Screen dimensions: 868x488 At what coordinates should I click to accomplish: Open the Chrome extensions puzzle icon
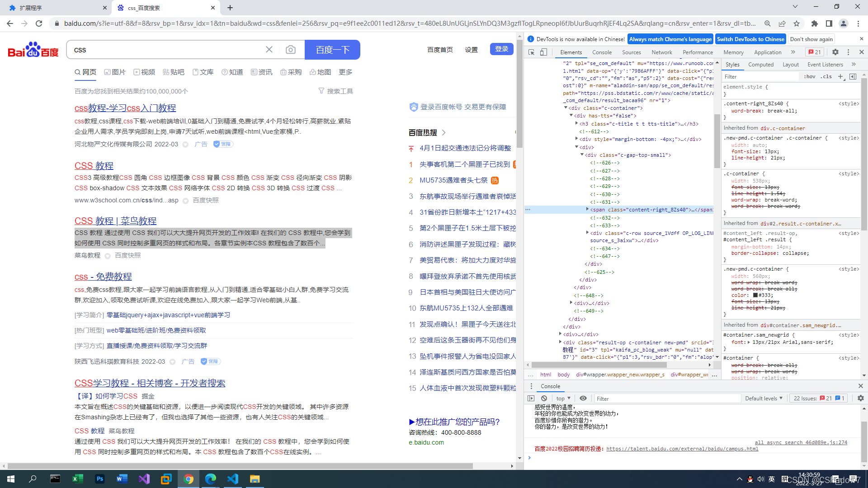tap(815, 23)
